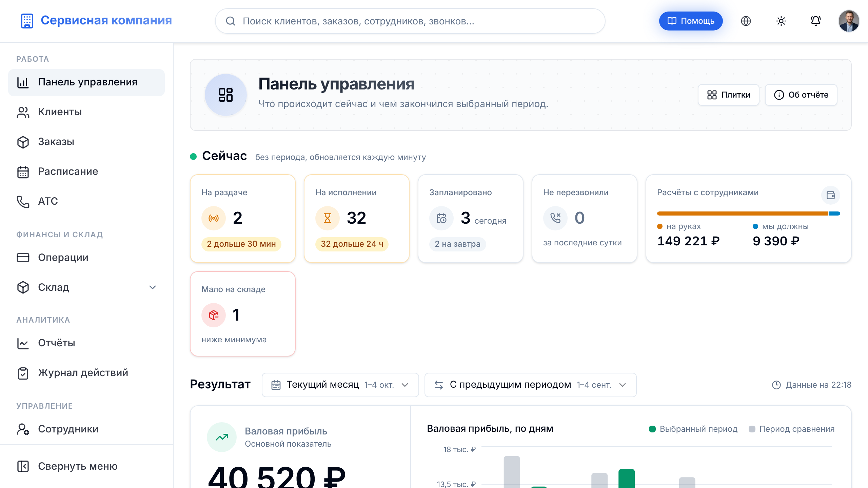
Task: Click the Операции card icon
Action: tap(23, 258)
